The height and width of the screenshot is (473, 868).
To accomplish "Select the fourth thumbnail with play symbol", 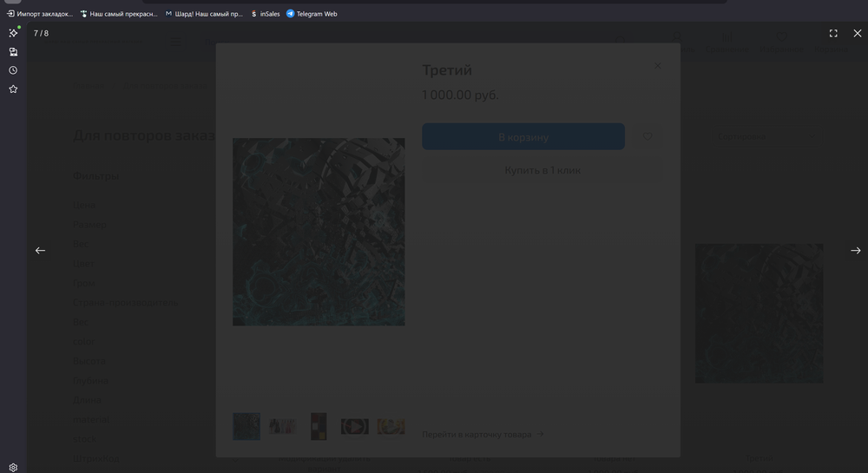I will [355, 426].
